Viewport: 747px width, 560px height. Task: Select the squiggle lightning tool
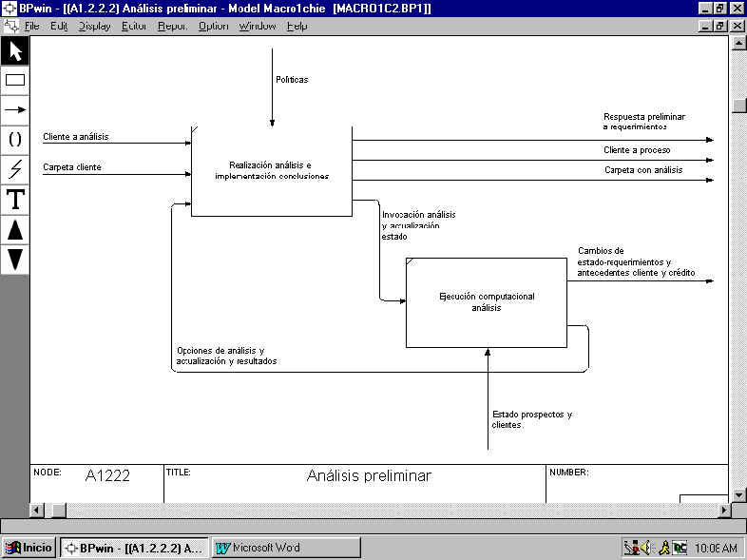[15, 168]
